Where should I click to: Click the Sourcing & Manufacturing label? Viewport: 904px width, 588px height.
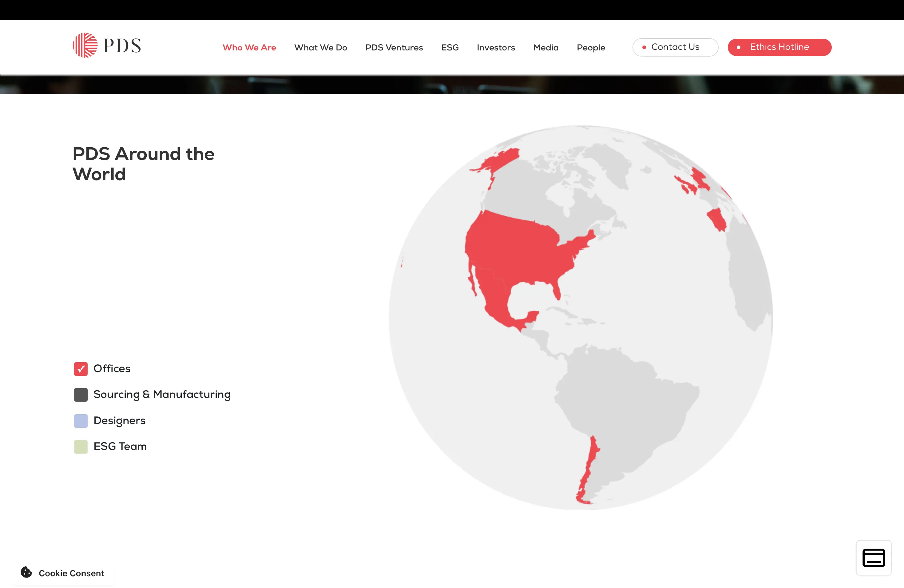[x=162, y=395]
